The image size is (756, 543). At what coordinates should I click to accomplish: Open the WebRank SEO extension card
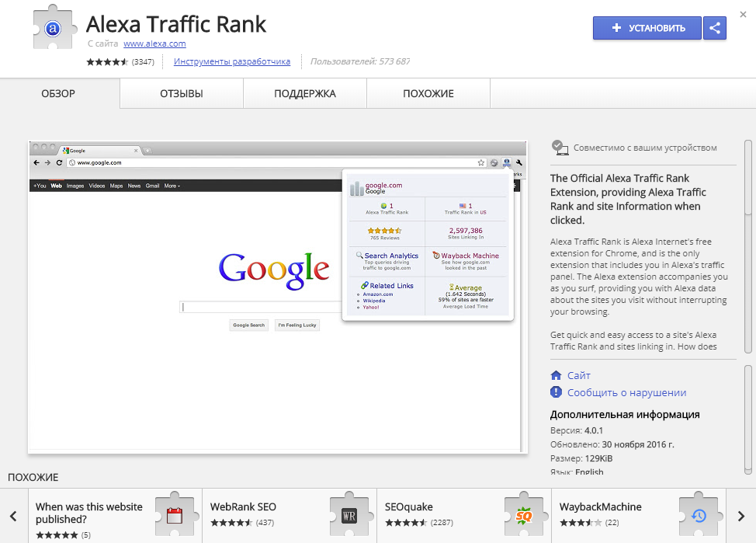(x=290, y=516)
